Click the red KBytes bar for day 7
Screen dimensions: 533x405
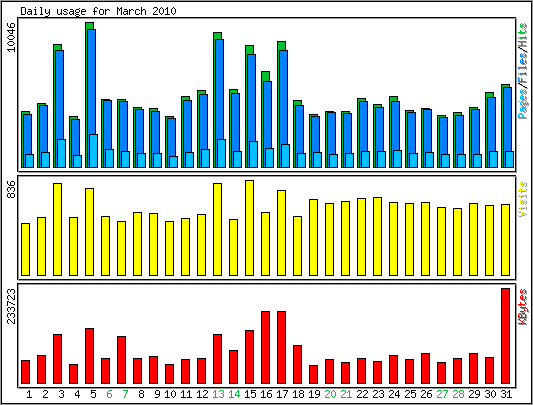pos(121,360)
